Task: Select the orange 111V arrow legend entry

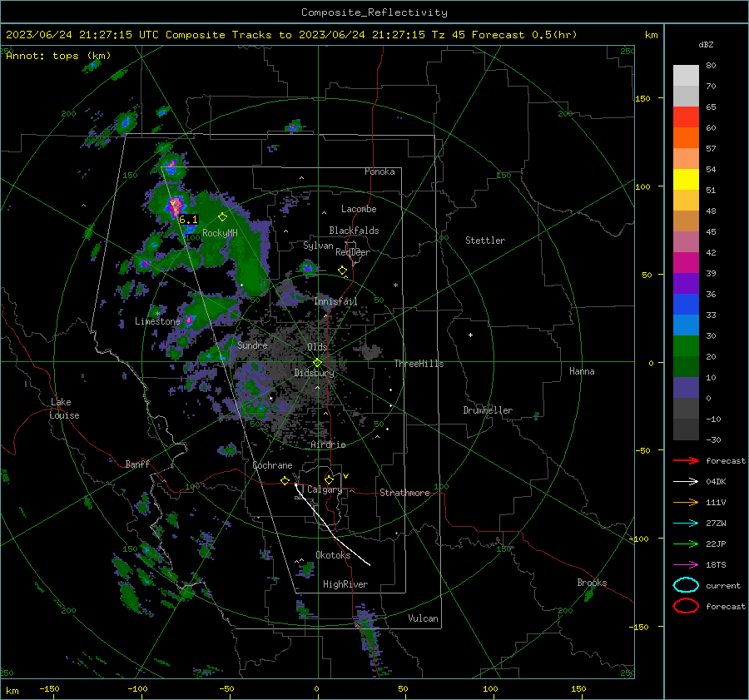Action: tap(686, 502)
